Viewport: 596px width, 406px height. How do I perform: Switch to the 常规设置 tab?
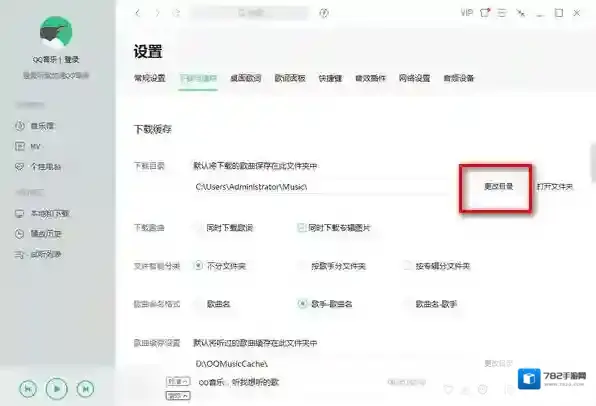pyautogui.click(x=150, y=78)
